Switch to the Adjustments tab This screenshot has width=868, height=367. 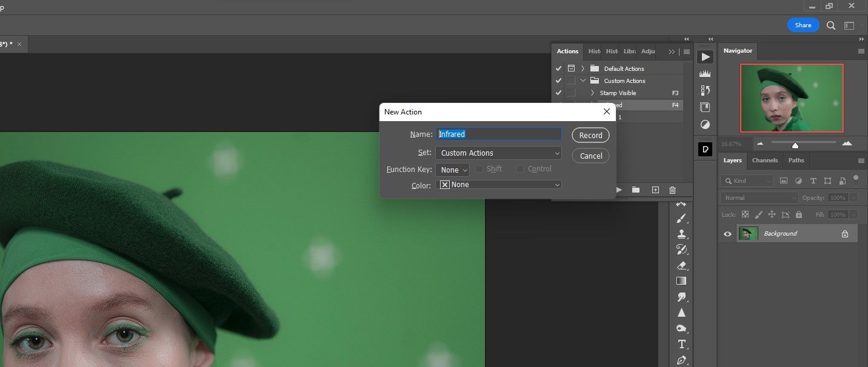tap(648, 51)
